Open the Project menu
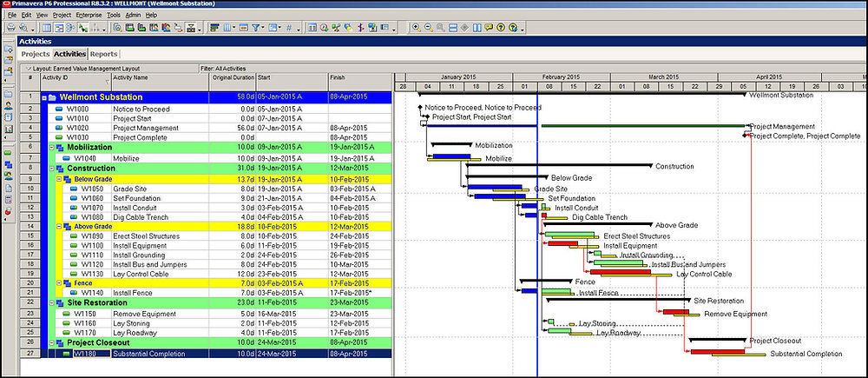Image resolution: width=868 pixels, height=378 pixels. [62, 15]
